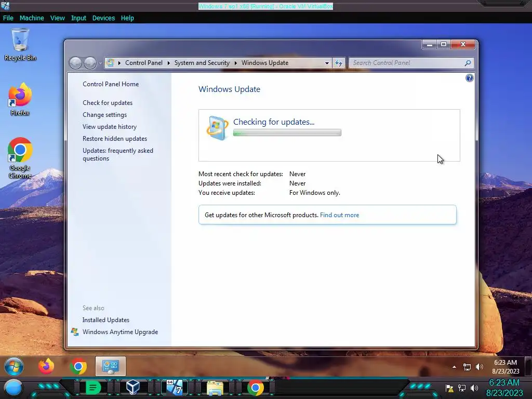Click the Back navigation button

[76, 63]
